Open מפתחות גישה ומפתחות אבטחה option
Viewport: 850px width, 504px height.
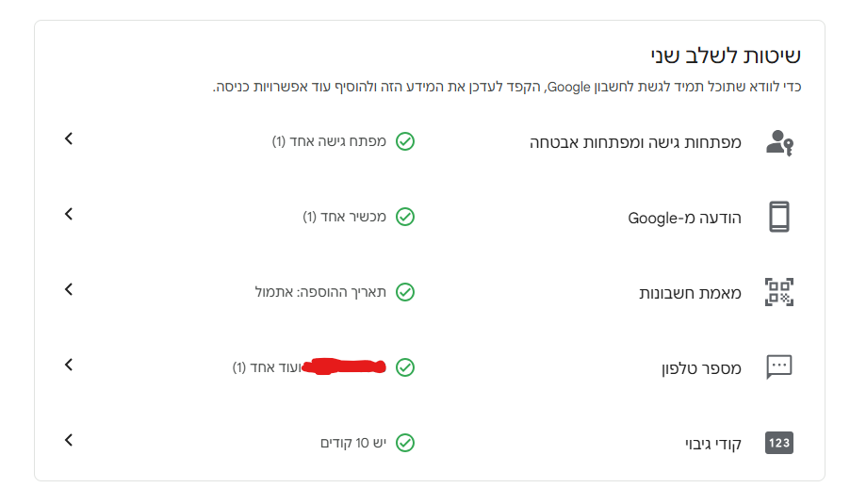tap(635, 143)
